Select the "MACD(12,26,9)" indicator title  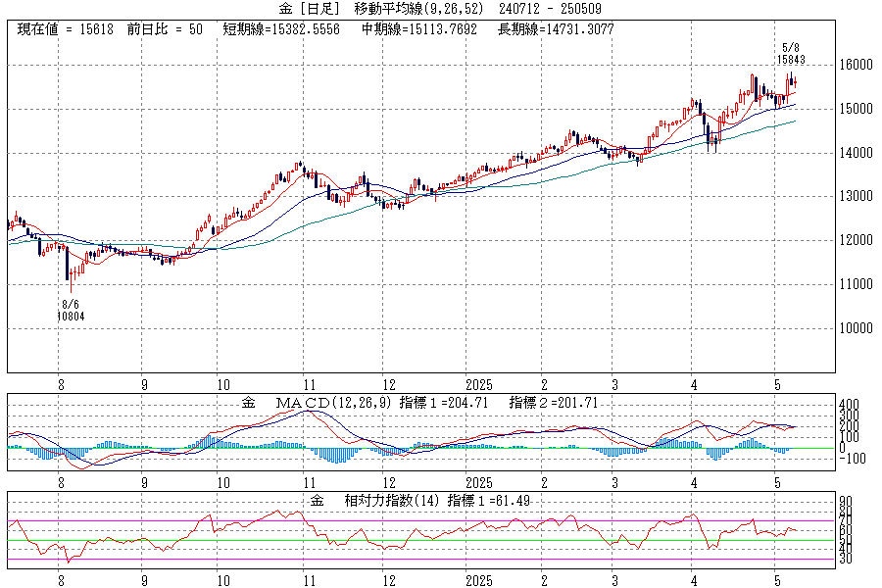pos(335,403)
